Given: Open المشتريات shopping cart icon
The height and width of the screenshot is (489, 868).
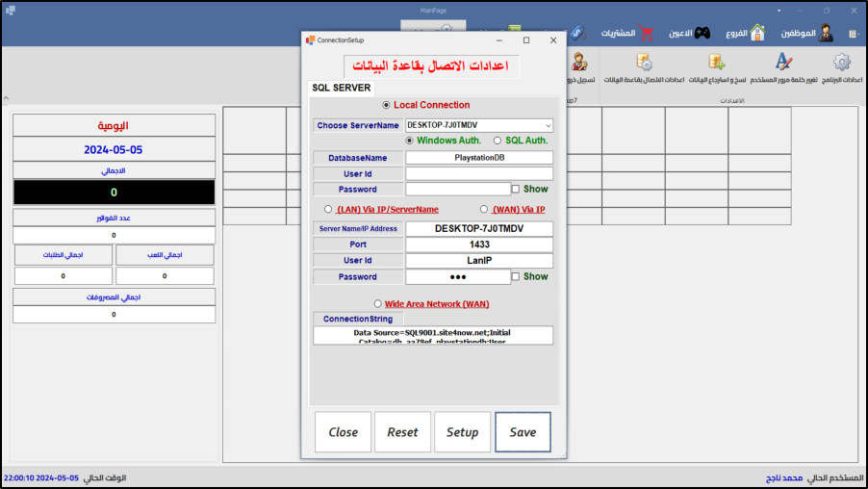Looking at the screenshot, I should [x=646, y=33].
